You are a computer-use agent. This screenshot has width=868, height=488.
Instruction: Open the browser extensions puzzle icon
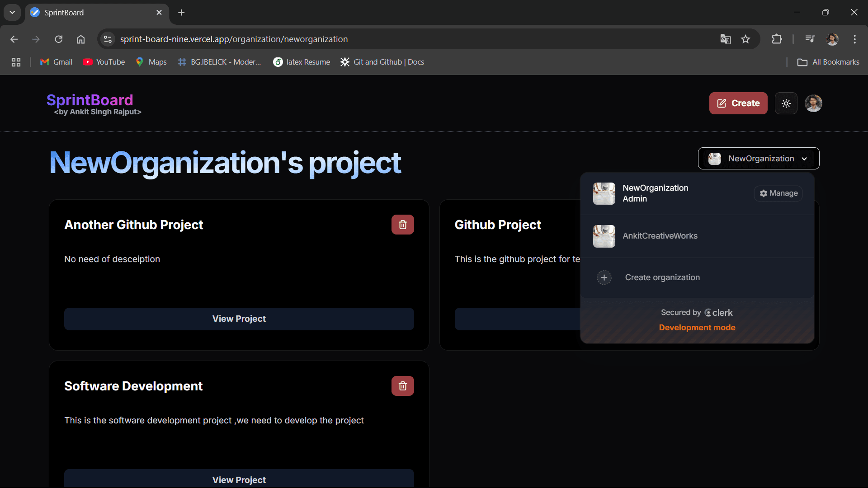pyautogui.click(x=777, y=39)
